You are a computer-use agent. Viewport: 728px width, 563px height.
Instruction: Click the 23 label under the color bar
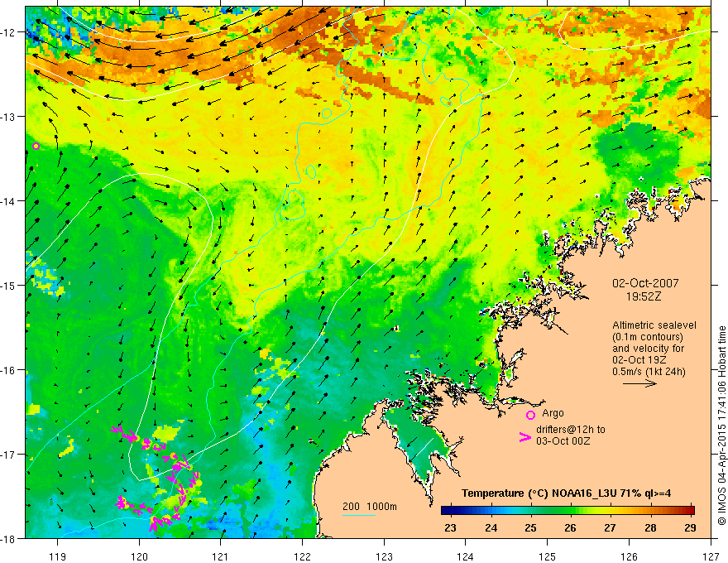tap(450, 527)
